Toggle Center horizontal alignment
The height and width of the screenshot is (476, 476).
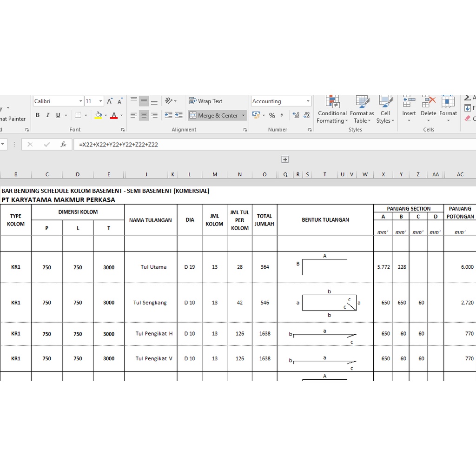[x=144, y=115]
